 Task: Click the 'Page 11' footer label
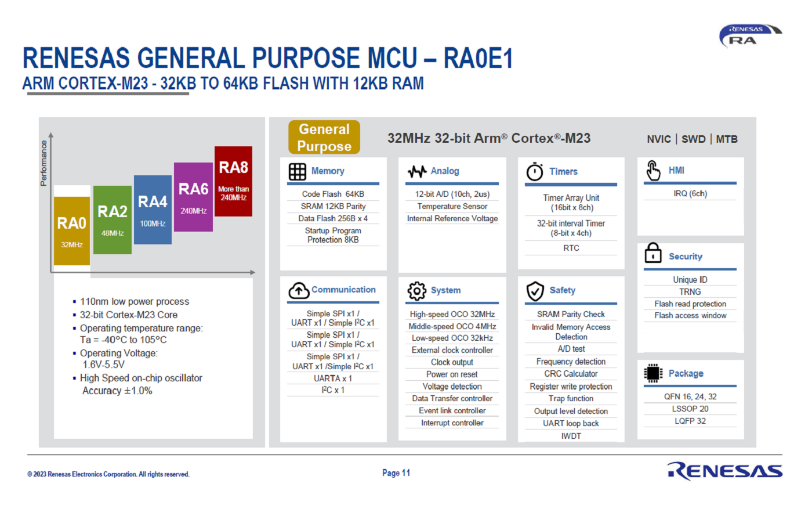click(396, 472)
